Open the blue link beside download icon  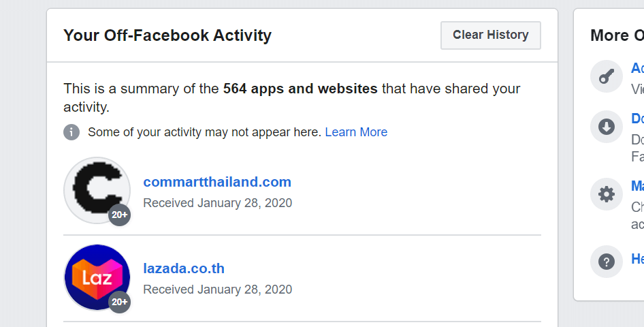(x=637, y=119)
